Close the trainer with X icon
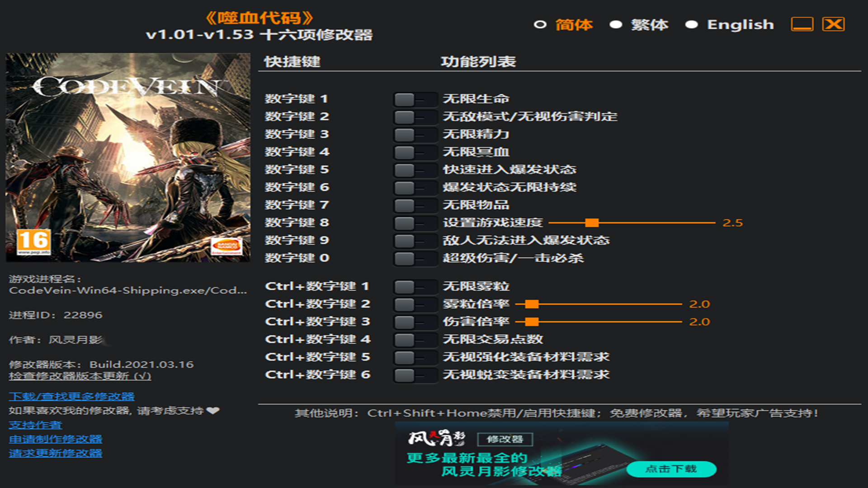The image size is (868, 488). (x=833, y=24)
